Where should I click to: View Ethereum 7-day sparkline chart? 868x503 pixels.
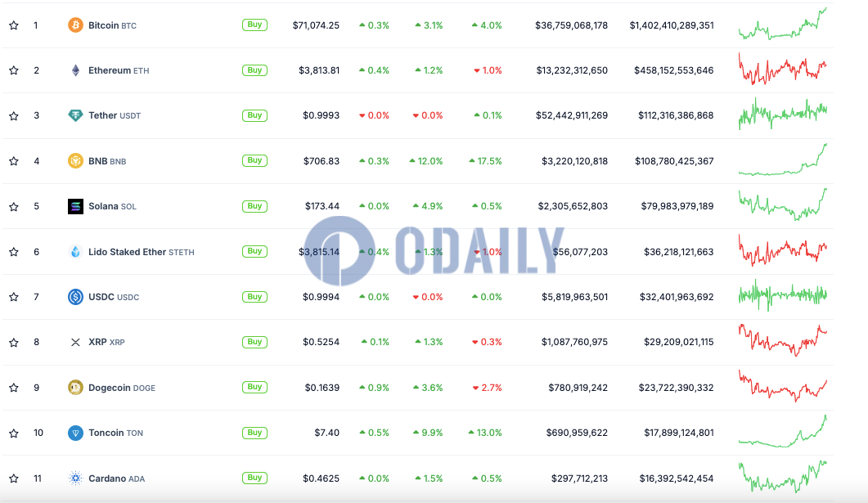[x=783, y=69]
